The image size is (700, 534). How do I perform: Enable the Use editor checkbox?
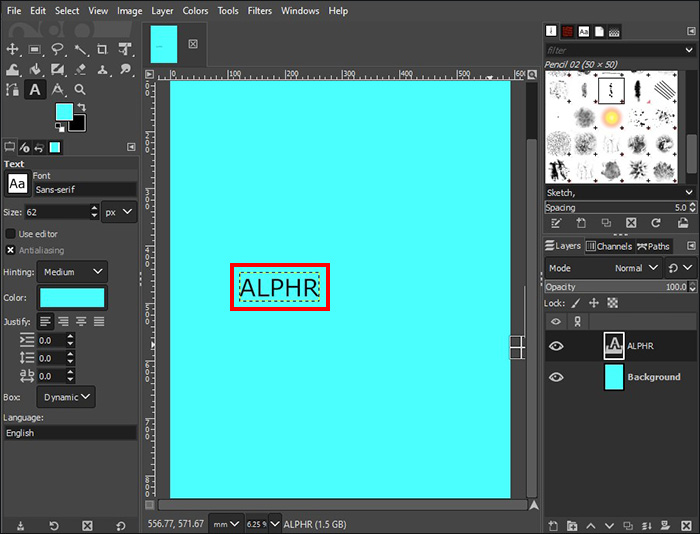click(12, 233)
